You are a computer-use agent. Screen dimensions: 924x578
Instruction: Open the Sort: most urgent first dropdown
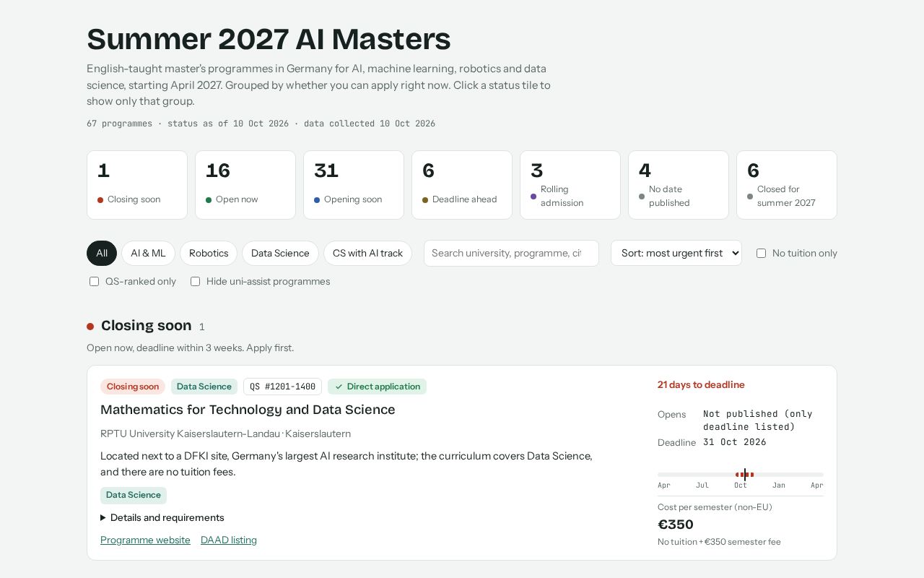tap(676, 253)
